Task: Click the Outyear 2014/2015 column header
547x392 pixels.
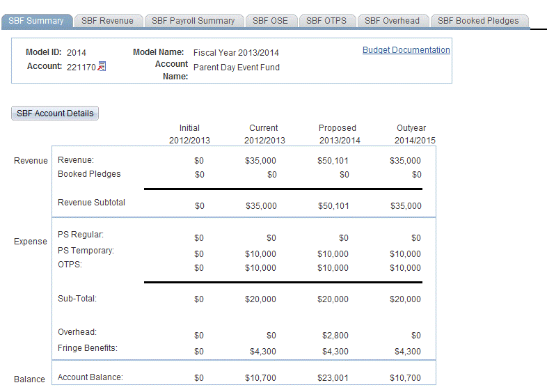Action: pyautogui.click(x=411, y=134)
